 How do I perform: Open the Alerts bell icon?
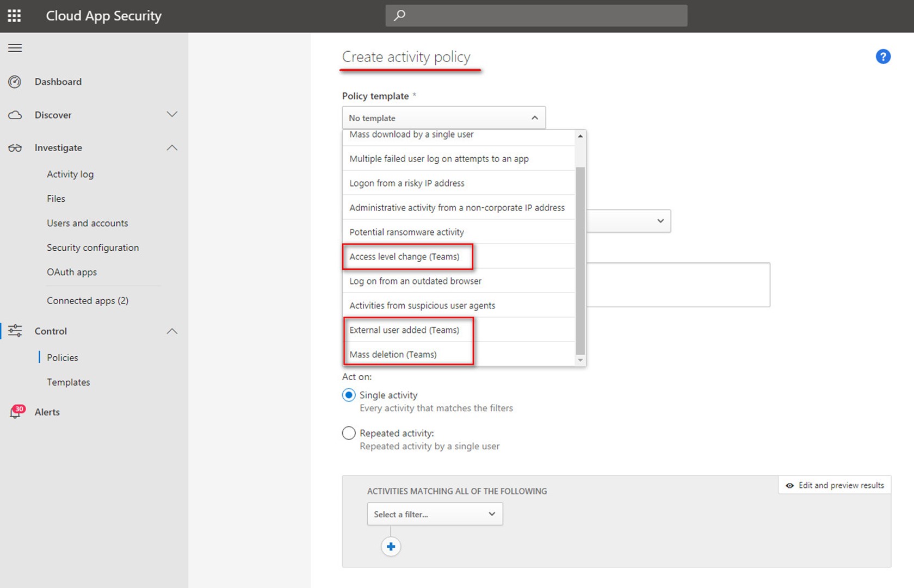pos(16,412)
